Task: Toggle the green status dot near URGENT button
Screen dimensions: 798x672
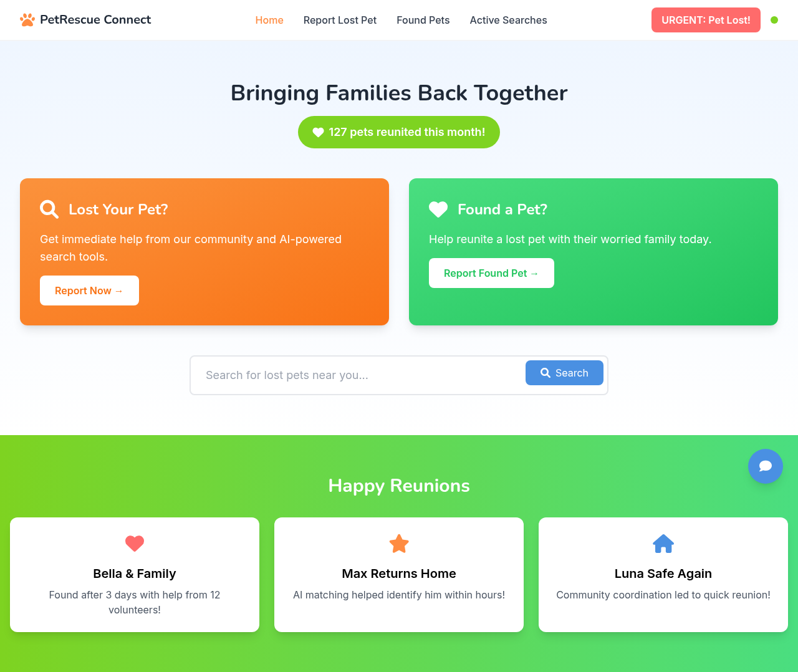Action: click(x=774, y=19)
